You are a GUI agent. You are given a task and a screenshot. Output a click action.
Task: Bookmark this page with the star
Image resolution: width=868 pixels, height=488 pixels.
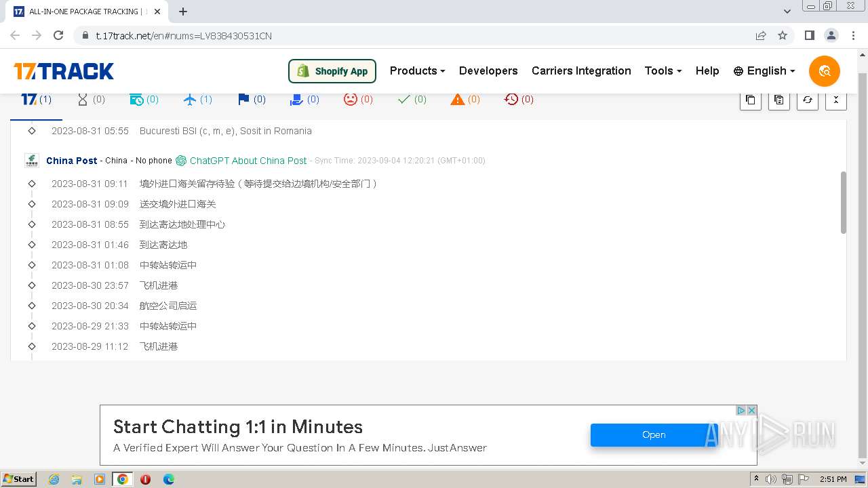click(783, 35)
